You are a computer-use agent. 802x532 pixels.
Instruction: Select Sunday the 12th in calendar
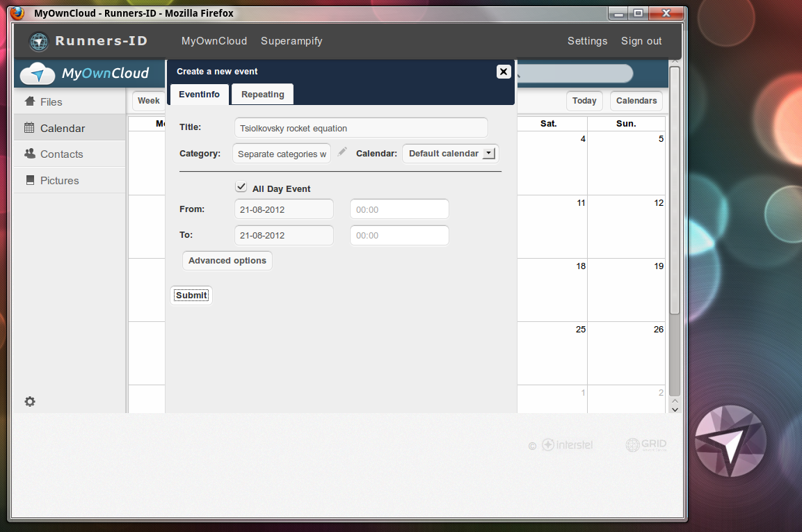627,227
